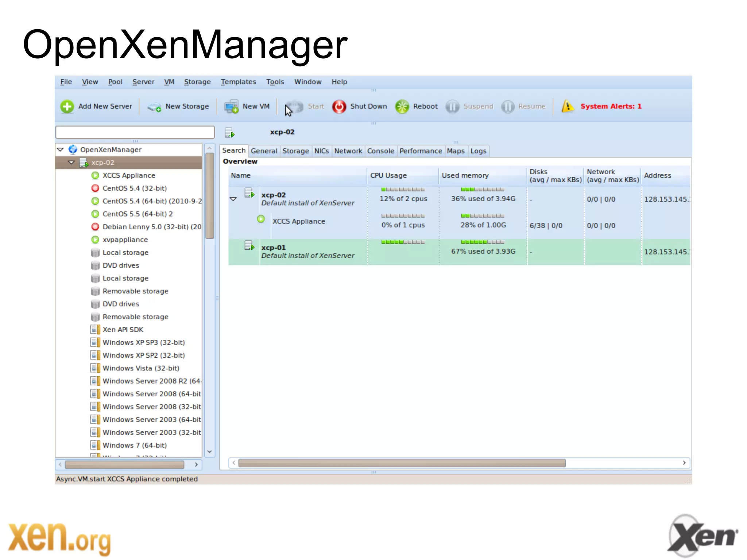
Task: Click server icon of xcp-01 in overview
Action: coord(249,245)
